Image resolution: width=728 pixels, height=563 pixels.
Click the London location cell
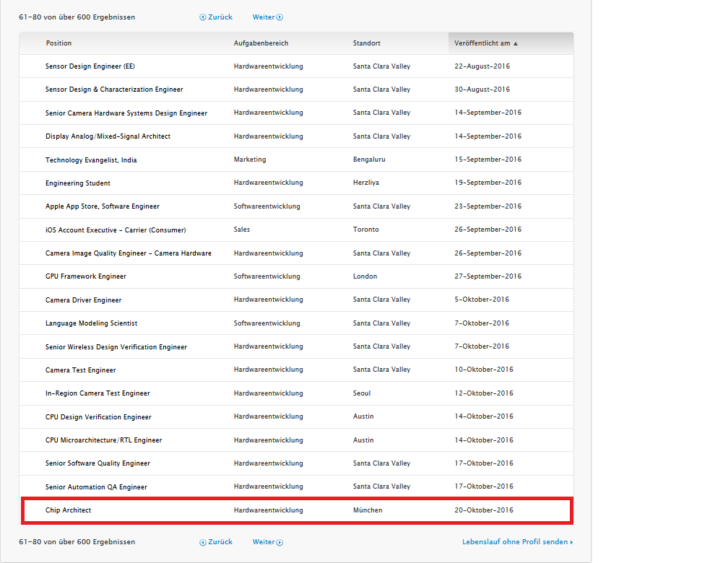365,276
